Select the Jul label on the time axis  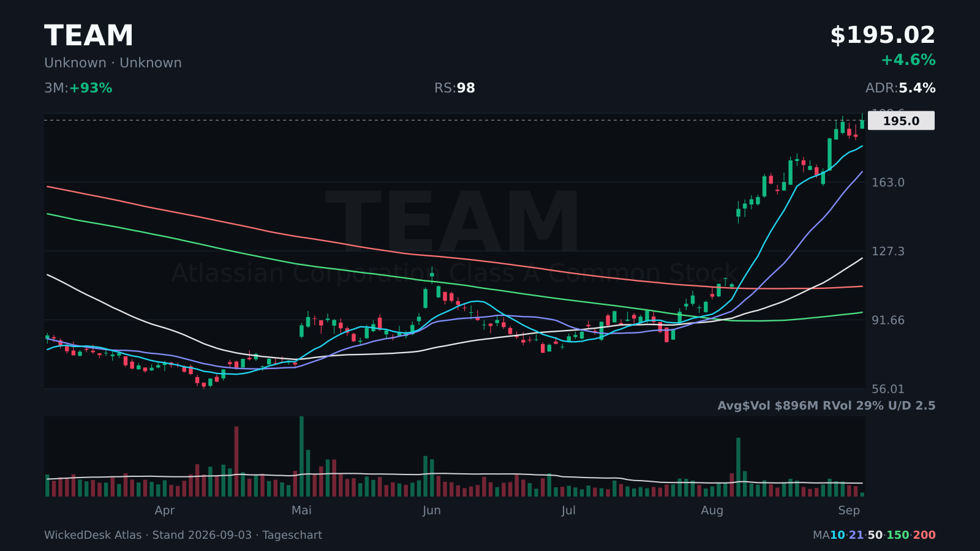[x=568, y=511]
